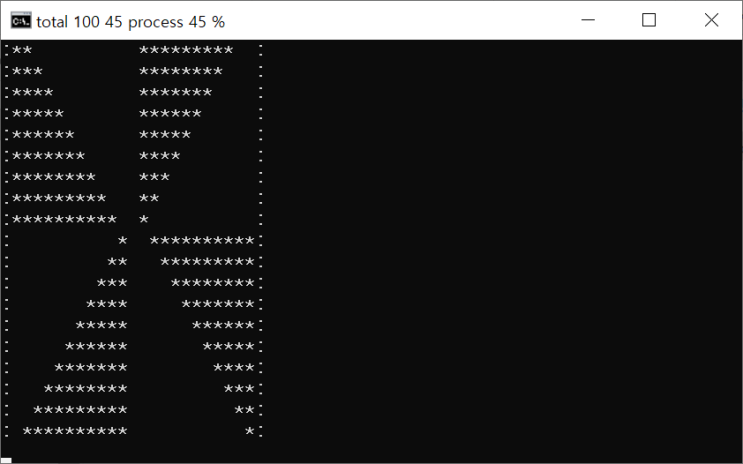Click the three asterisks starting the second output line
The height and width of the screenshot is (464, 743).
tap(27, 71)
